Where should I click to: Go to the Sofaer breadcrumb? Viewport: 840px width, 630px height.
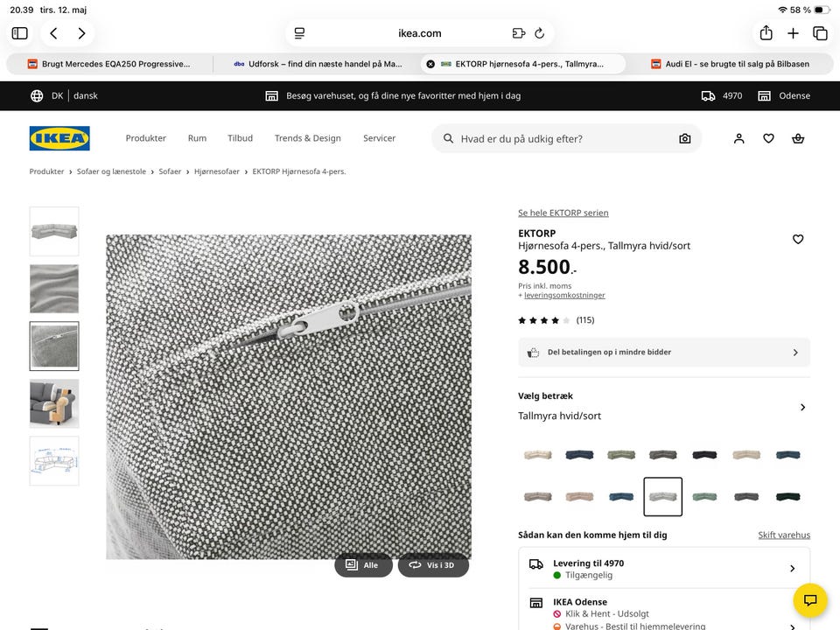pos(170,171)
